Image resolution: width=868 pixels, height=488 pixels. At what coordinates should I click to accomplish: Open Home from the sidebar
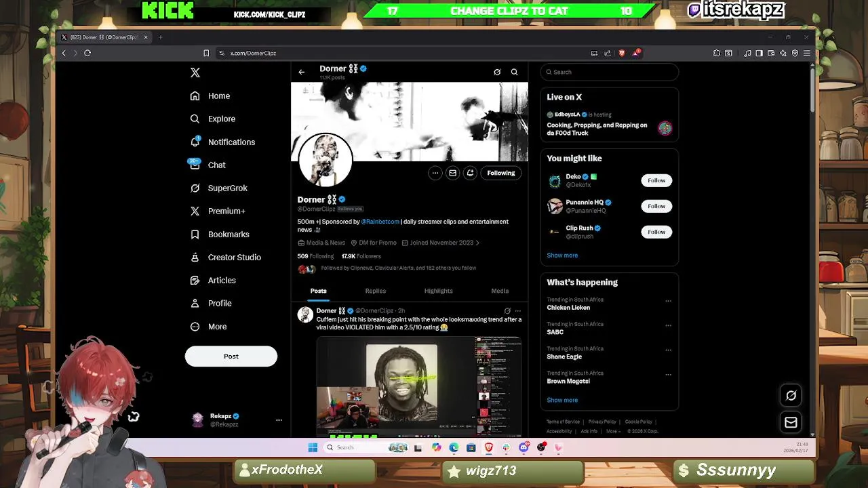[210, 96]
